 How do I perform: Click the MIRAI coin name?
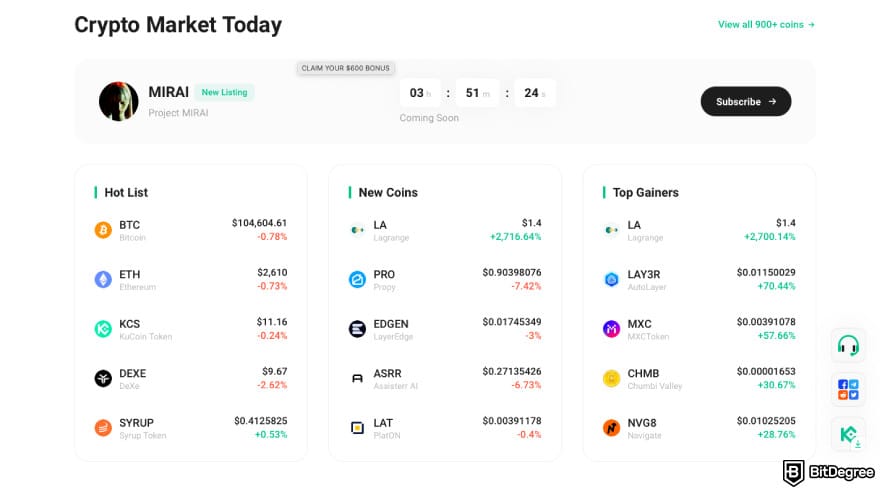168,92
